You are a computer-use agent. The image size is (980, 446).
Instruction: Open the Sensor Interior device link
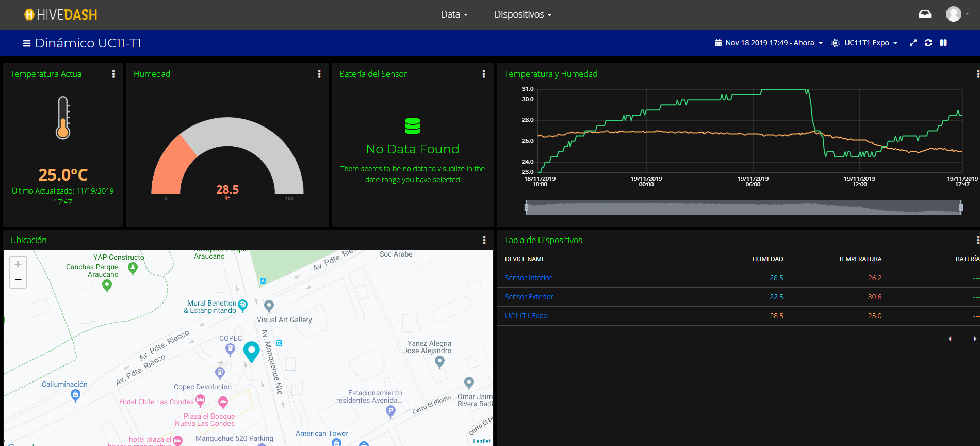pyautogui.click(x=528, y=278)
